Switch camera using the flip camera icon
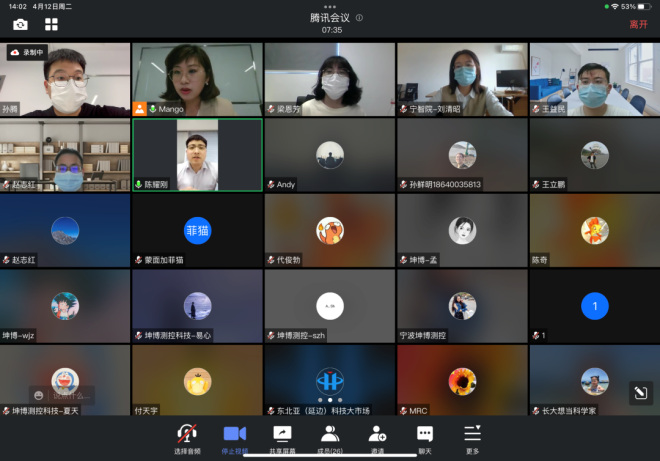The height and width of the screenshot is (461, 660). click(x=20, y=24)
